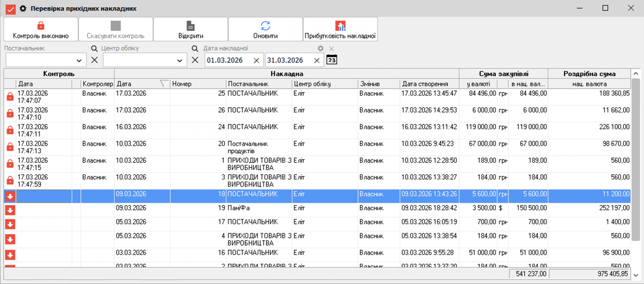Click search icon beside 'Центр обліку'
The height and width of the screenshot is (284, 644).
pyautogui.click(x=95, y=49)
